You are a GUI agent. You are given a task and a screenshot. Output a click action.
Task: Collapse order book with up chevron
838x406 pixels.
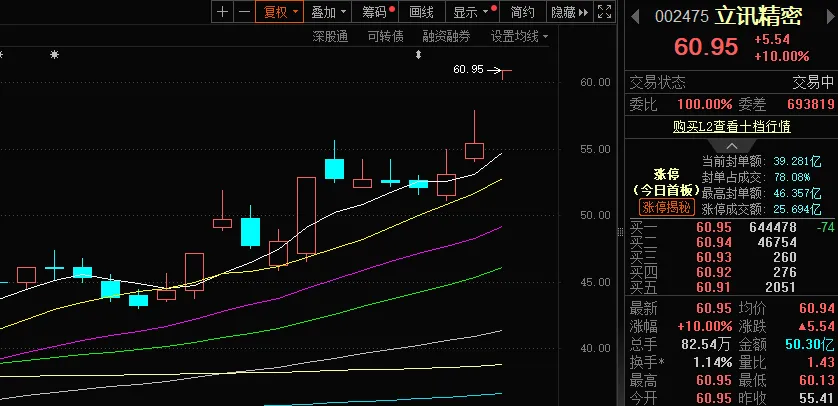(732, 146)
